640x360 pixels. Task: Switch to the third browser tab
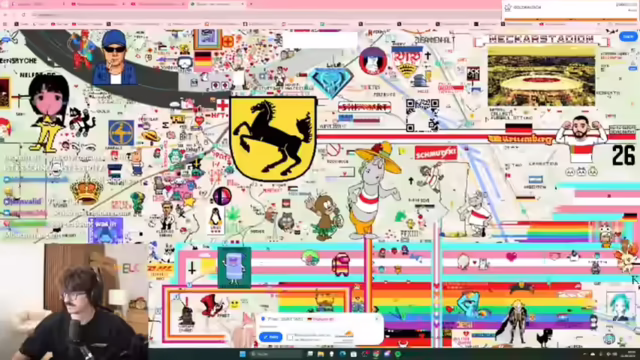click(x=158, y=4)
